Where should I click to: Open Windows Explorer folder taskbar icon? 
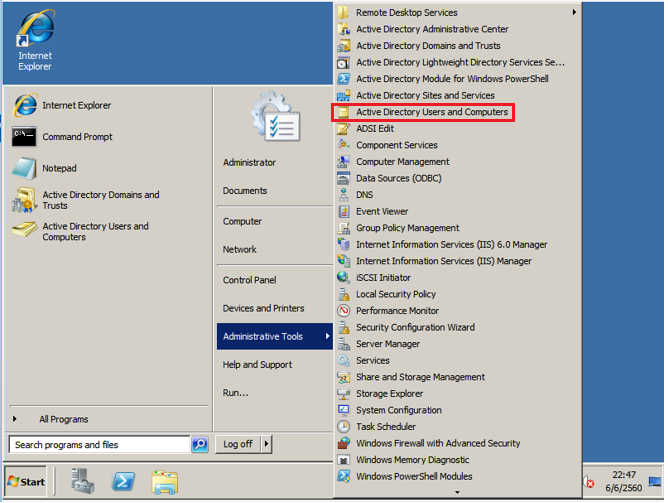click(164, 482)
